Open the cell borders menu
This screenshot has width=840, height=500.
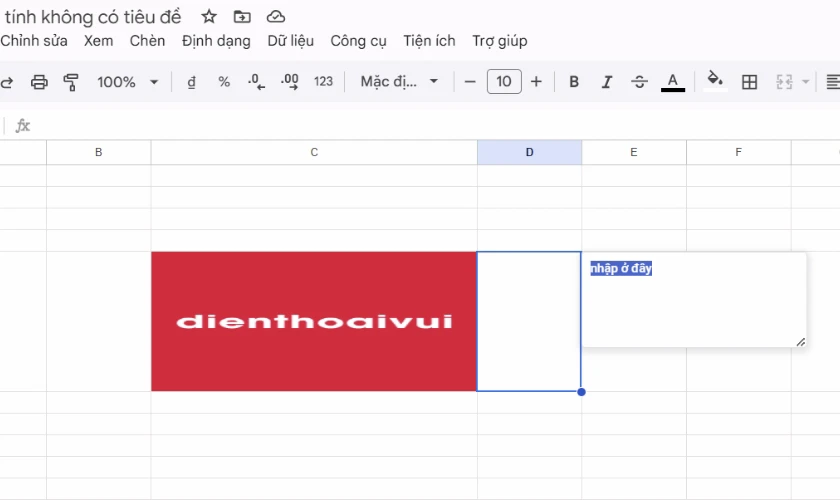pyautogui.click(x=749, y=82)
